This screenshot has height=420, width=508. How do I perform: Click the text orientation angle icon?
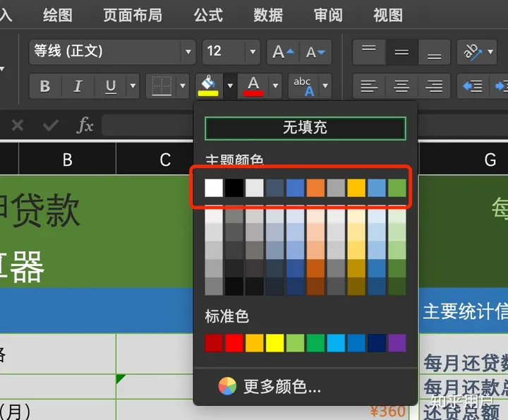point(473,52)
